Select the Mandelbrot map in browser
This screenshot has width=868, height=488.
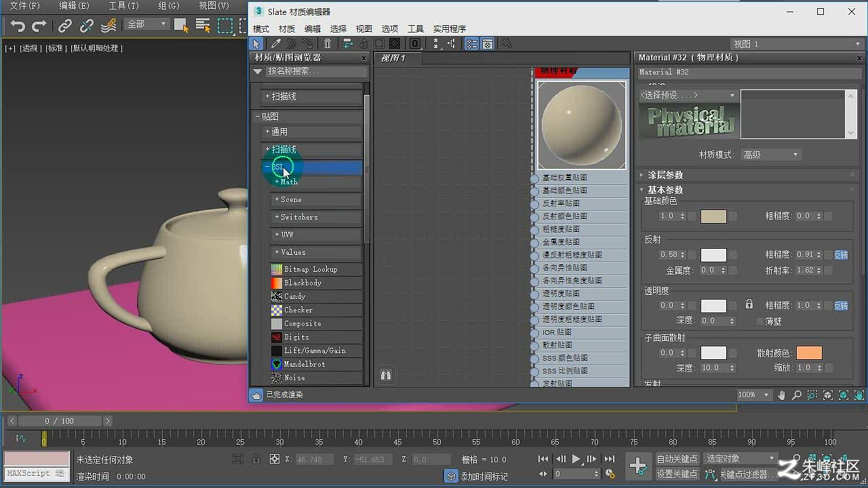pyautogui.click(x=317, y=364)
